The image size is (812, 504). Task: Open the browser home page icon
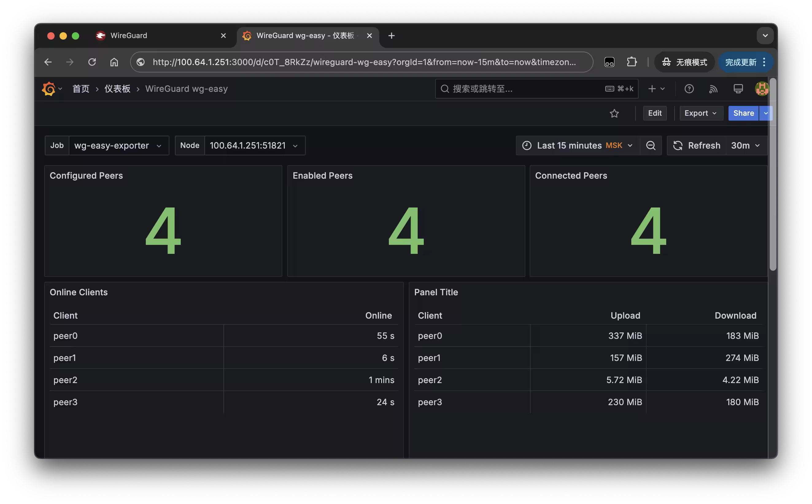[114, 62]
